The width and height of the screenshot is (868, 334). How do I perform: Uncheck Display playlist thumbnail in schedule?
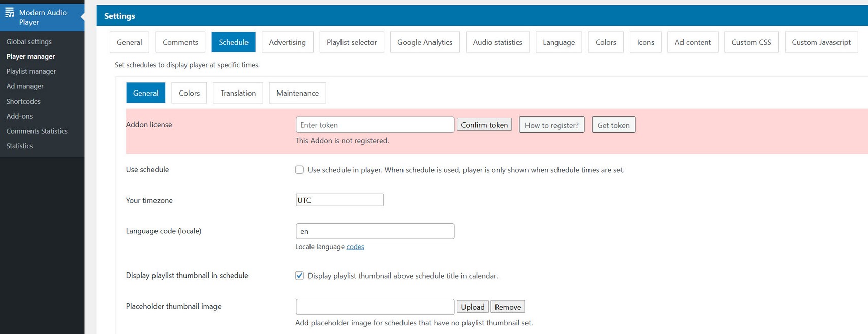point(299,276)
